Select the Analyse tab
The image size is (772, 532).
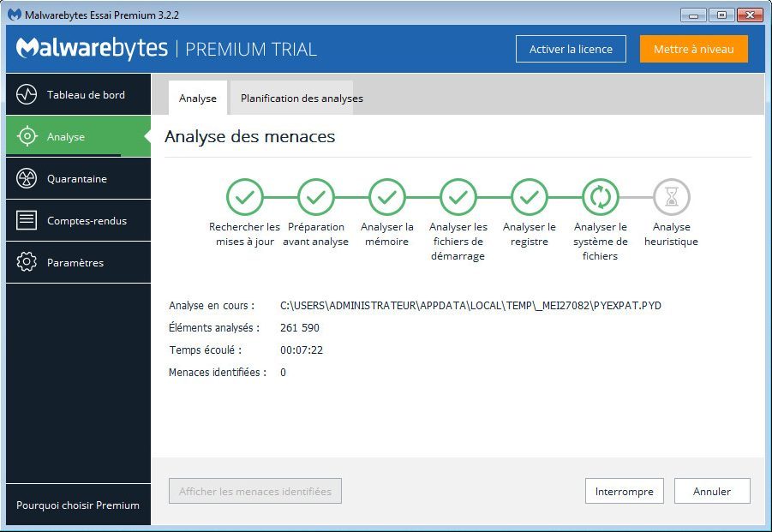198,99
